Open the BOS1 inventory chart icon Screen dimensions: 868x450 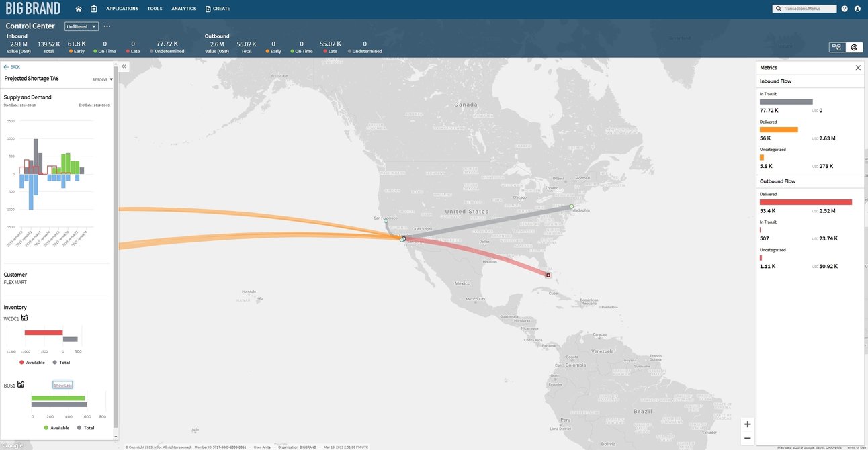(21, 384)
